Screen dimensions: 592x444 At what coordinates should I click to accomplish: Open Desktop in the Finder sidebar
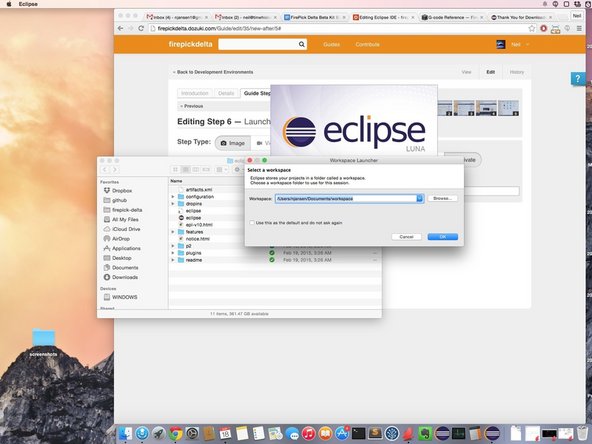[x=122, y=258]
